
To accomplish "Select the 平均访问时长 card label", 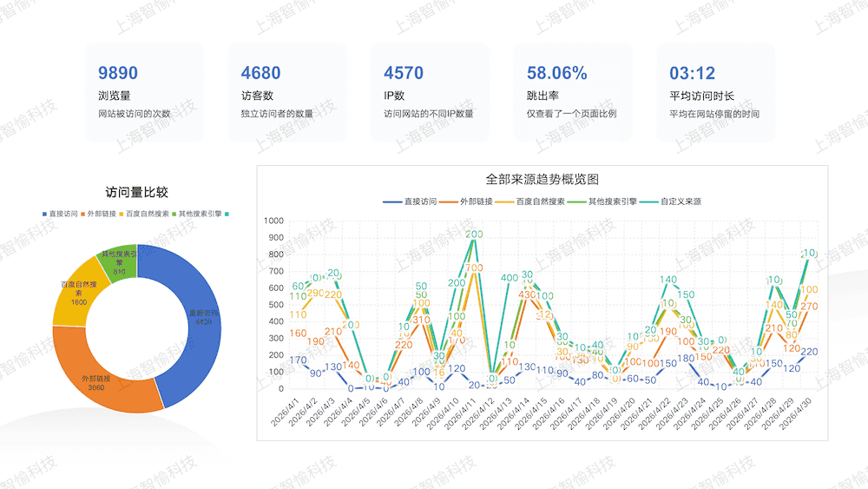I will [702, 96].
